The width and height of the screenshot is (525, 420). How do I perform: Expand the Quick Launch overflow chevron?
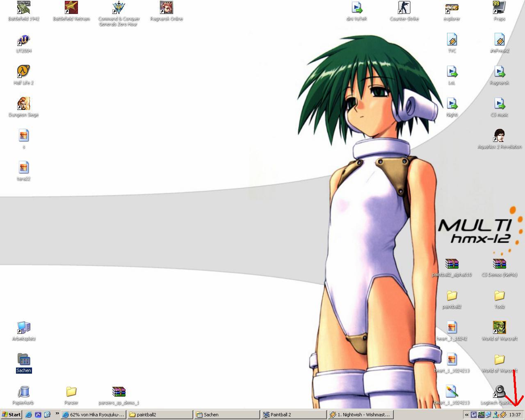57,413
